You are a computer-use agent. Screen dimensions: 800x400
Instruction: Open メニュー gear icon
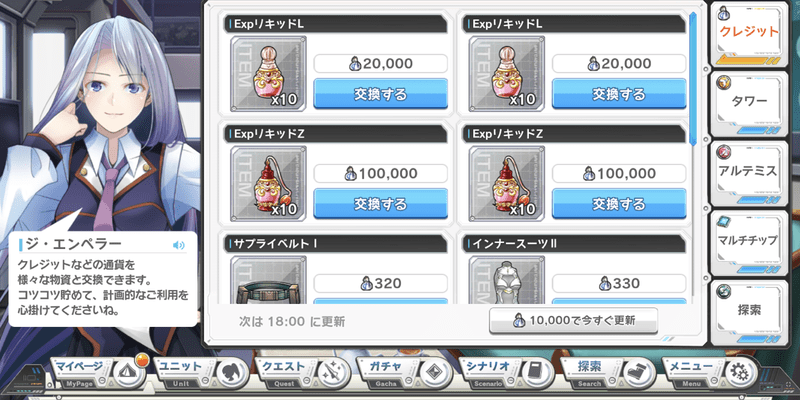pyautogui.click(x=738, y=373)
